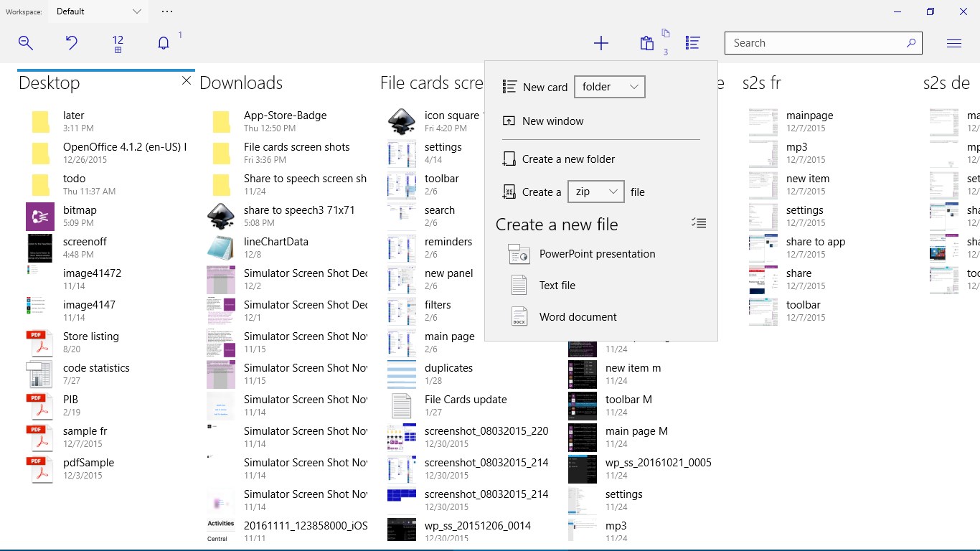Image resolution: width=980 pixels, height=551 pixels.
Task: Open share to app in s2s fr
Action: (x=816, y=242)
